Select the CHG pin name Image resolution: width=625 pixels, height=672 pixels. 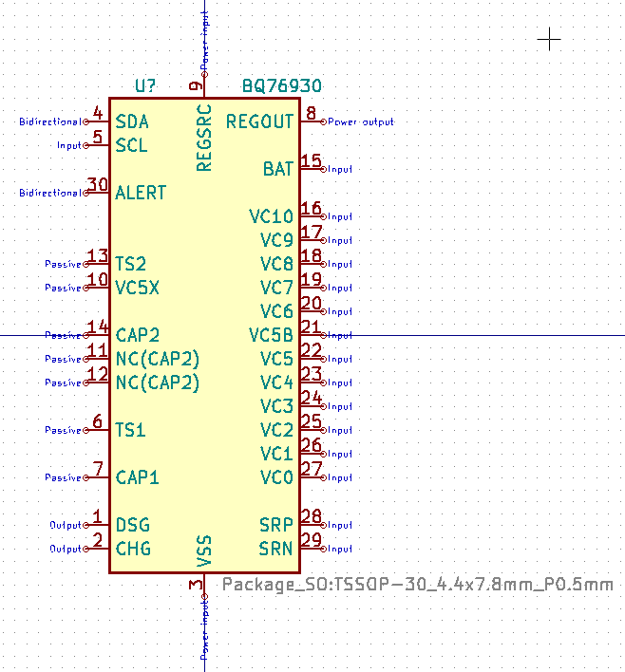point(133,549)
